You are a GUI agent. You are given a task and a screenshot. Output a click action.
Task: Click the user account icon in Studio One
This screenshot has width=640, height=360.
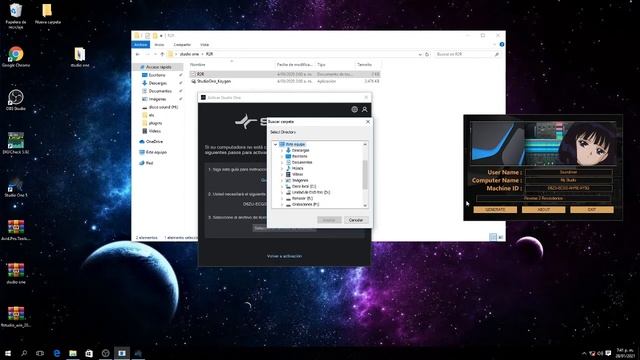click(x=364, y=109)
